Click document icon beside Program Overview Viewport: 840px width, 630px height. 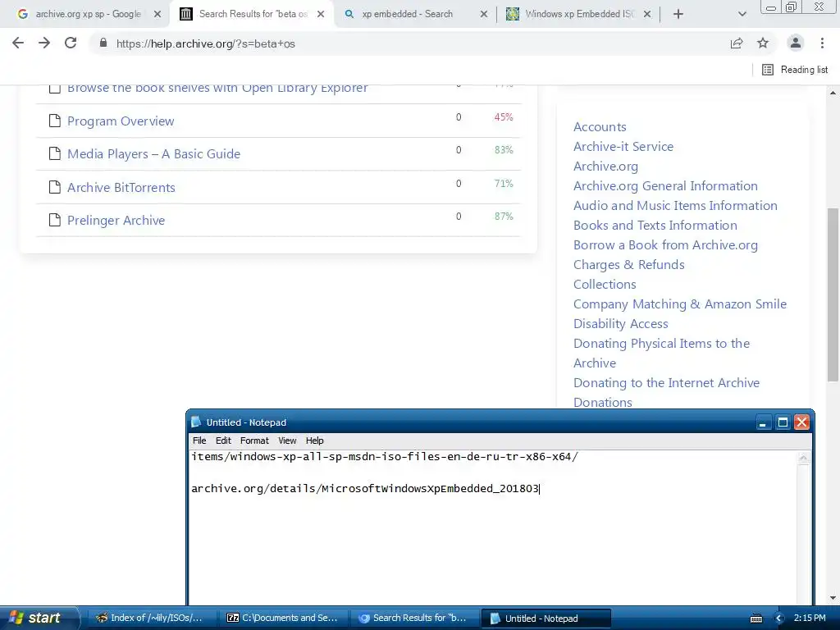tap(55, 121)
